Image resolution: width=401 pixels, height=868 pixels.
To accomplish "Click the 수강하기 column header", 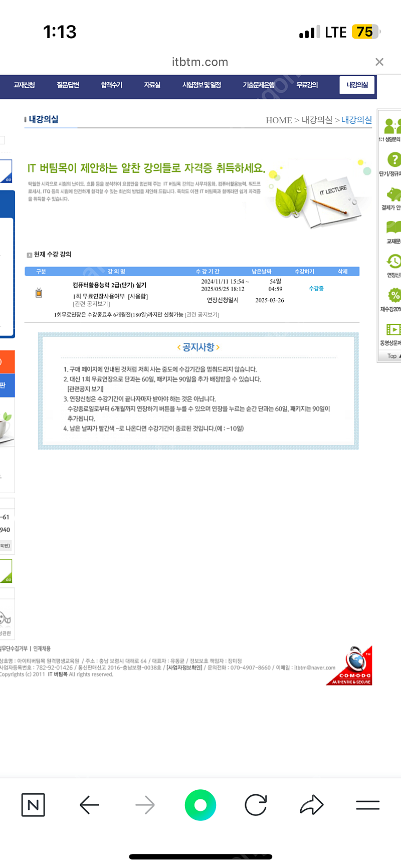I will (x=304, y=272).
